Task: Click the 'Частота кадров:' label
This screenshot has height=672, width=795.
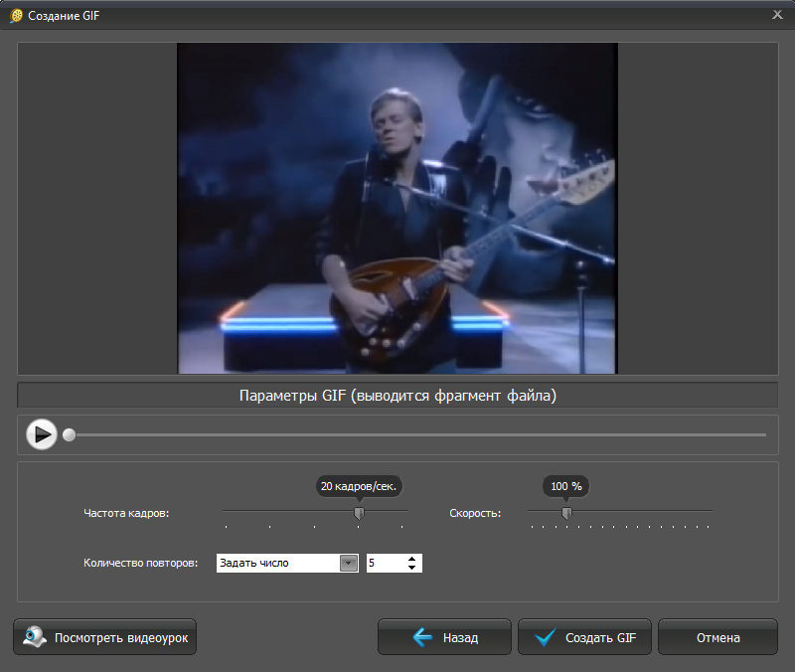Action: 126,513
